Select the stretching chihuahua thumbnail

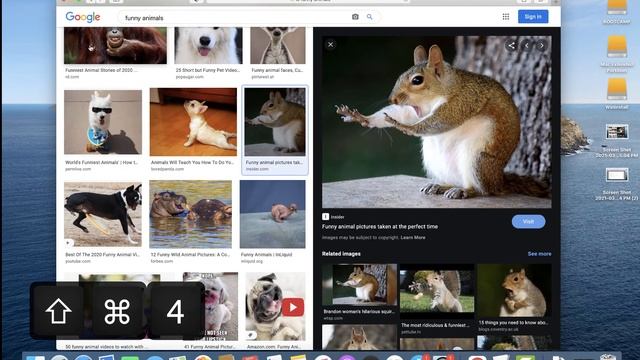193,122
